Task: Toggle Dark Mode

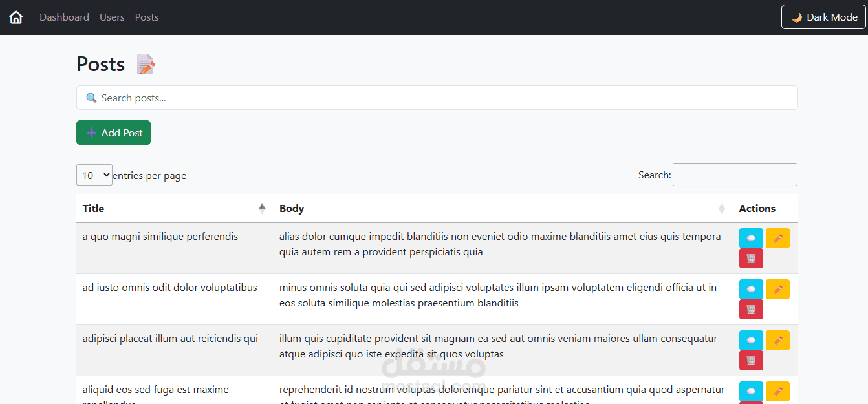Action: pos(823,17)
